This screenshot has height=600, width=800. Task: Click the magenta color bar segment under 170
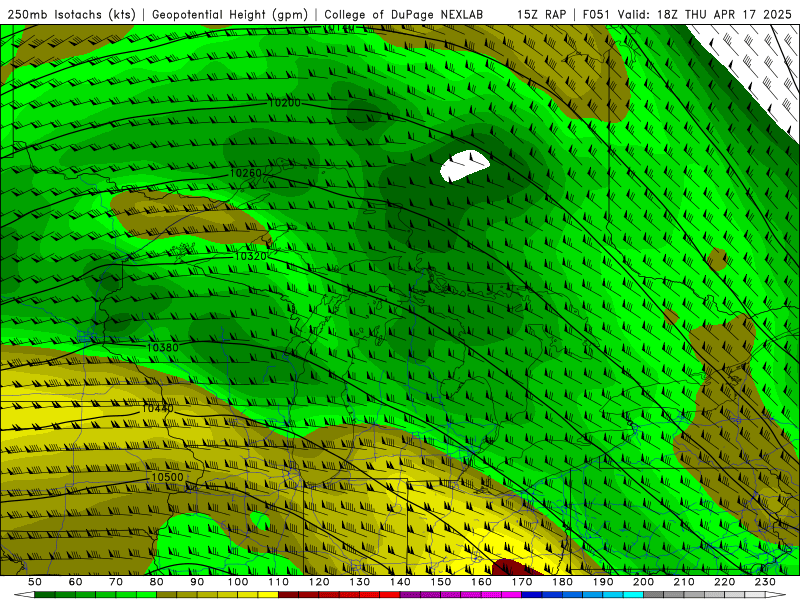512,595
